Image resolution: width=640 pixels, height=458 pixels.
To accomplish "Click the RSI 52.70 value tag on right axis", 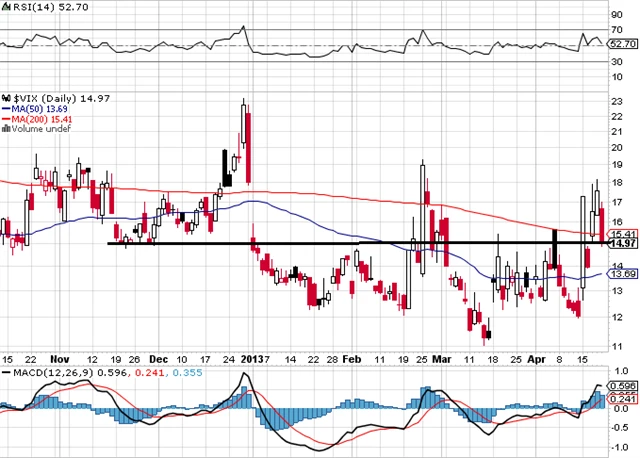I will [622, 44].
